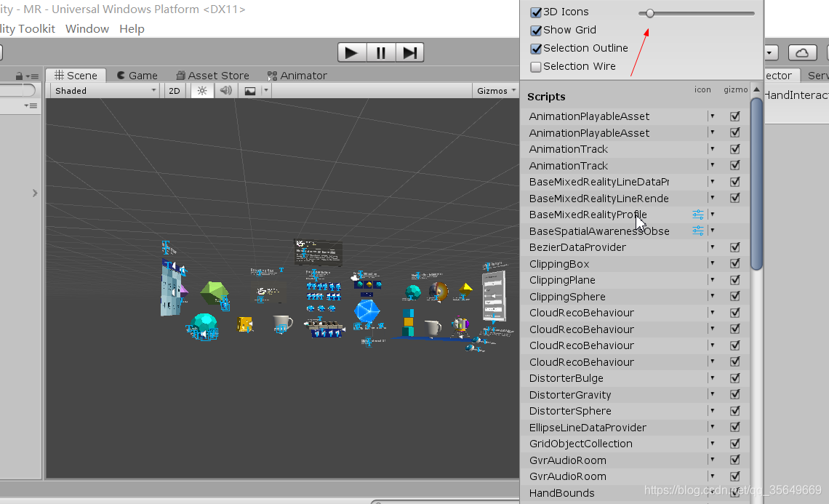Click the Step forward button
This screenshot has height=504, width=829.
[409, 52]
